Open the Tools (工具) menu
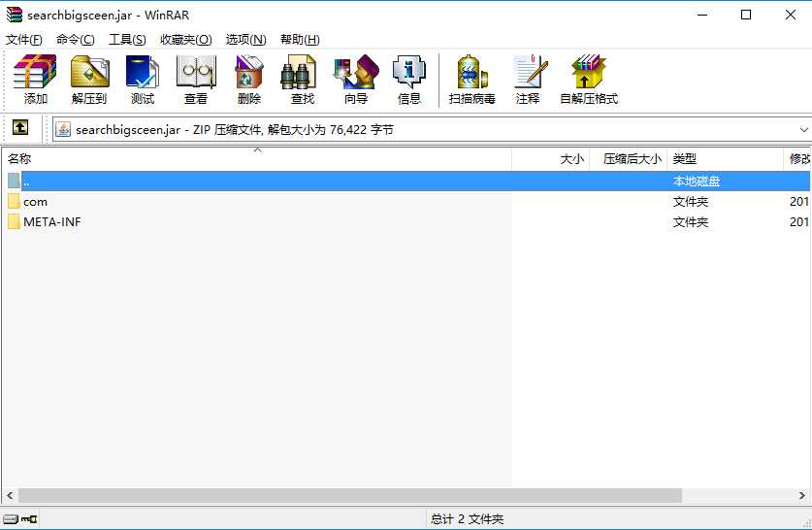Image resolution: width=812 pixels, height=530 pixels. [127, 40]
